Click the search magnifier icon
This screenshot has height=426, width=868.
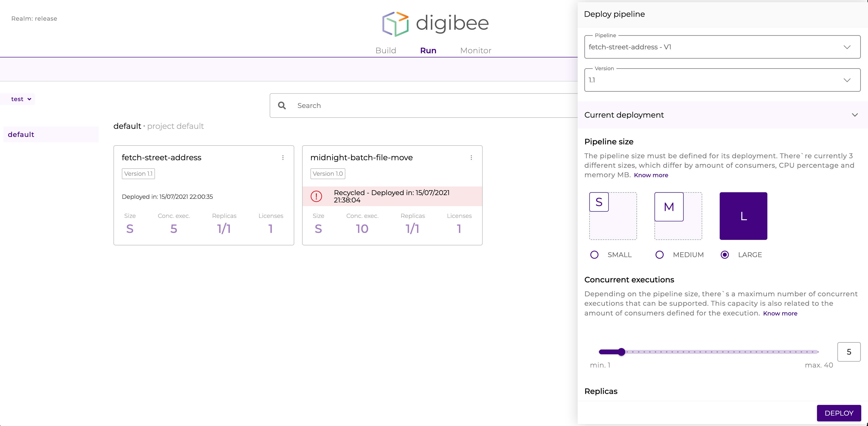click(x=282, y=106)
